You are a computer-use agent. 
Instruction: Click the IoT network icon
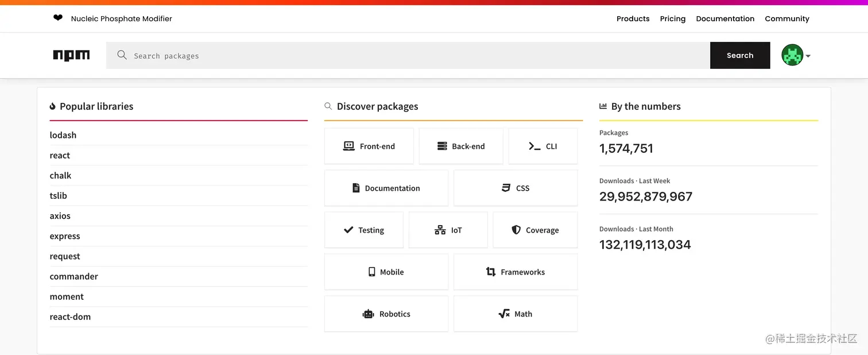[440, 230]
